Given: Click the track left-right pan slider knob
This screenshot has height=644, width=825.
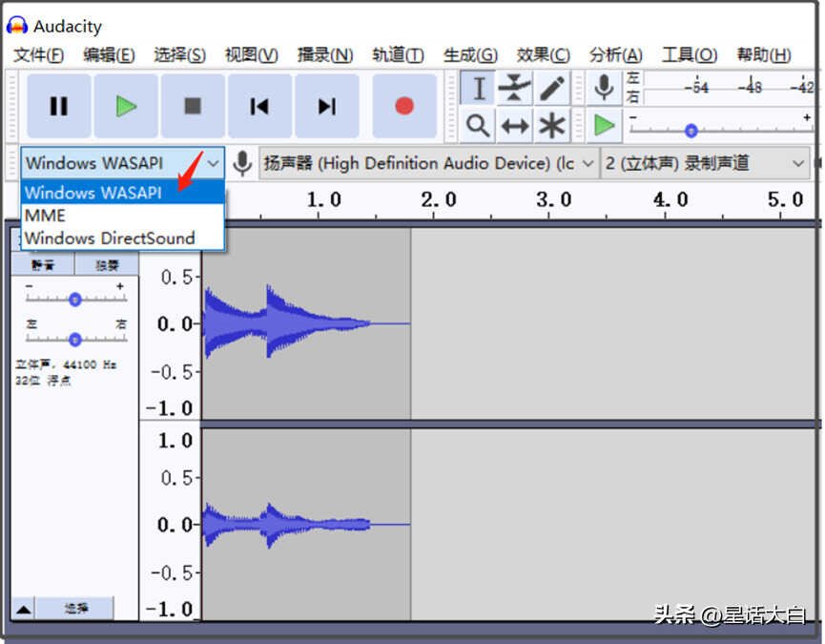Looking at the screenshot, I should (75, 340).
